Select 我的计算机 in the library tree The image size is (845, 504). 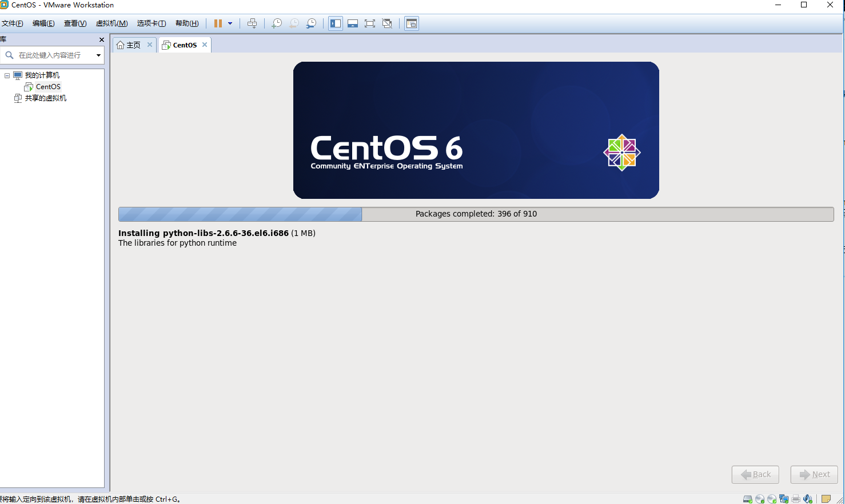pos(42,75)
